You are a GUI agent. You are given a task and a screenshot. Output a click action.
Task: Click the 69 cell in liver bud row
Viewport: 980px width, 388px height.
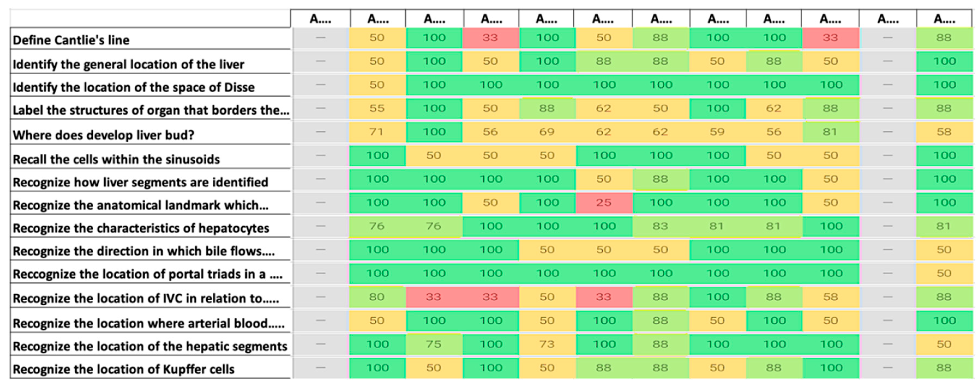[x=547, y=132]
